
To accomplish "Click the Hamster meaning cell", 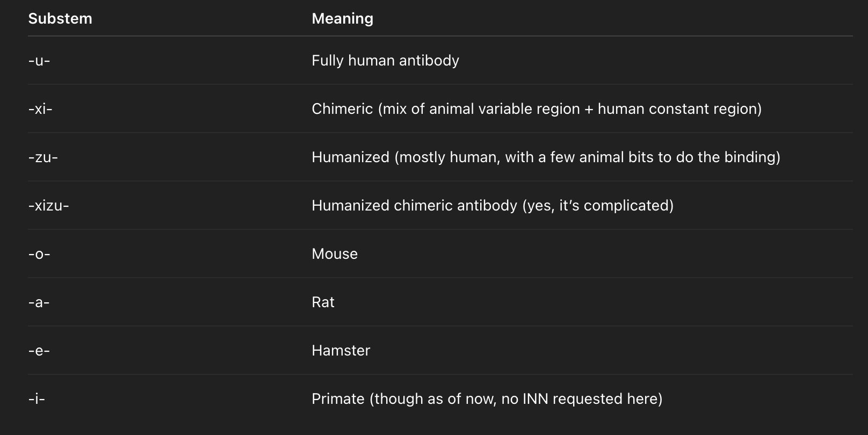I will (x=341, y=351).
